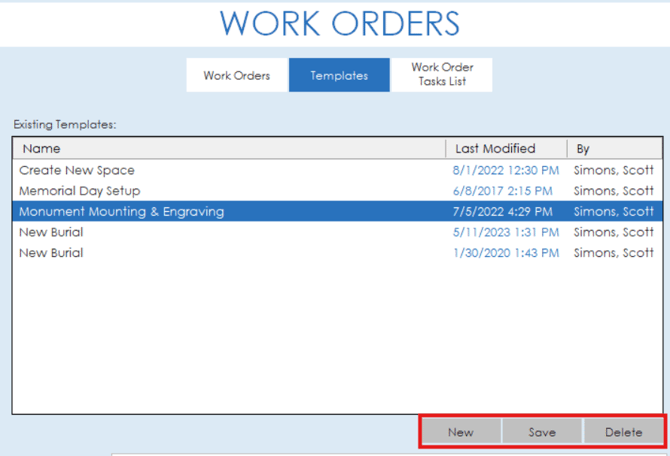
Task: Go to Work Order Tasks List tab
Action: pyautogui.click(x=442, y=75)
